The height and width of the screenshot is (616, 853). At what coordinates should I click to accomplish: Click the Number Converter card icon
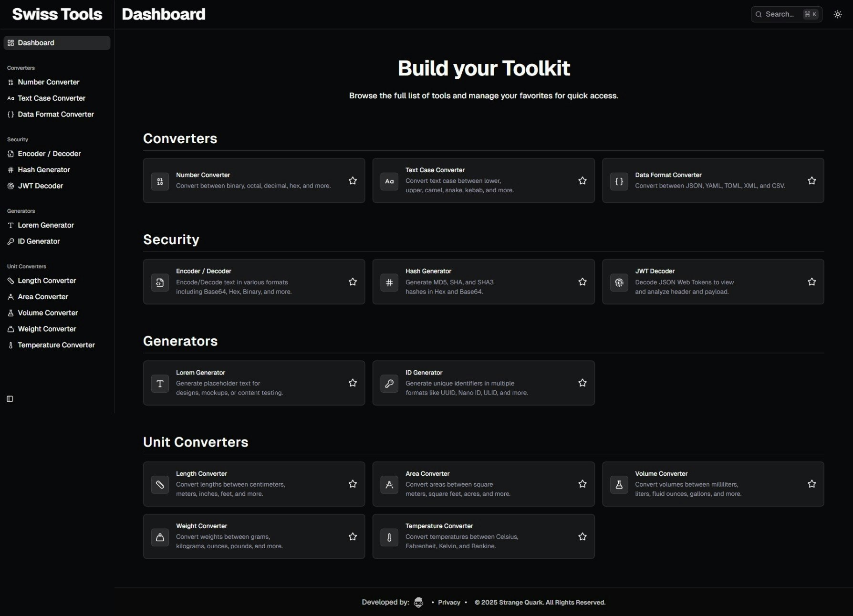160,181
